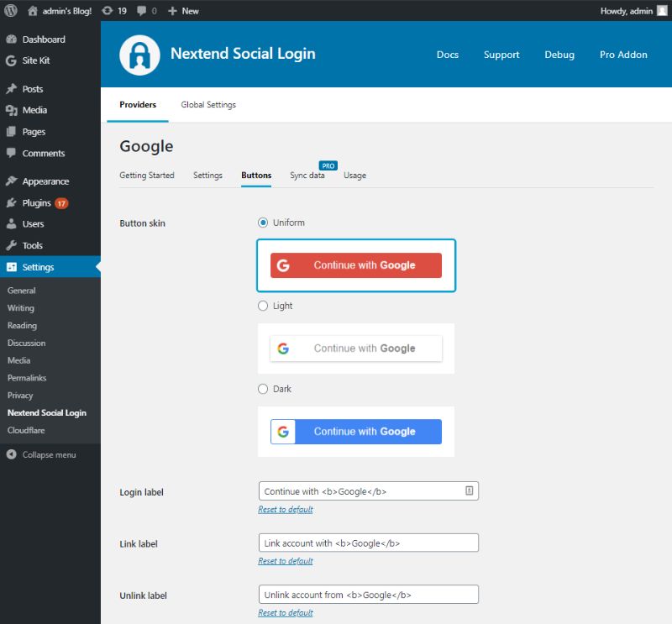This screenshot has height=624, width=672.
Task: Click the admin avatar icon
Action: [662, 11]
